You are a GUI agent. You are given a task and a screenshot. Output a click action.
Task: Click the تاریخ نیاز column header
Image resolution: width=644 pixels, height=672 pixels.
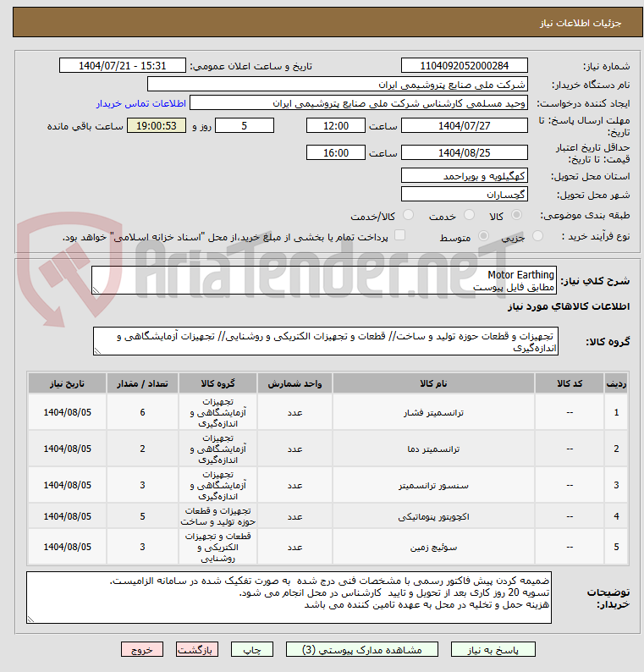67,383
